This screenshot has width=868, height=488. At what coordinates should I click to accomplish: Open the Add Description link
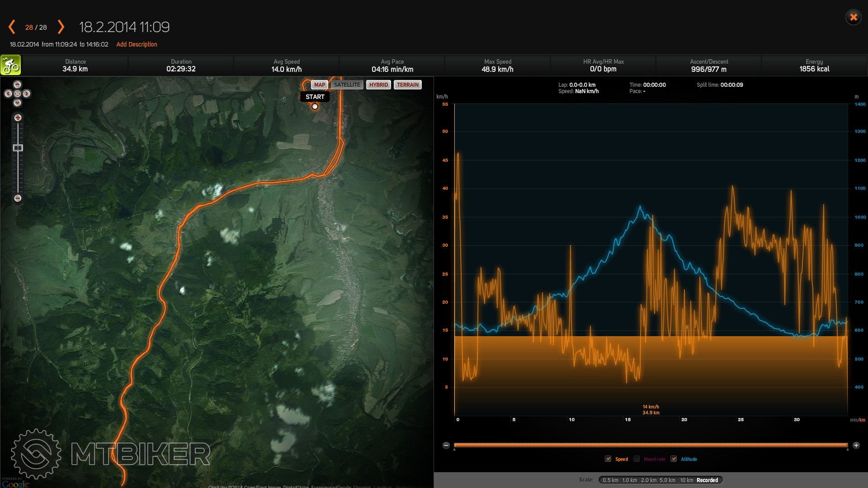(137, 44)
